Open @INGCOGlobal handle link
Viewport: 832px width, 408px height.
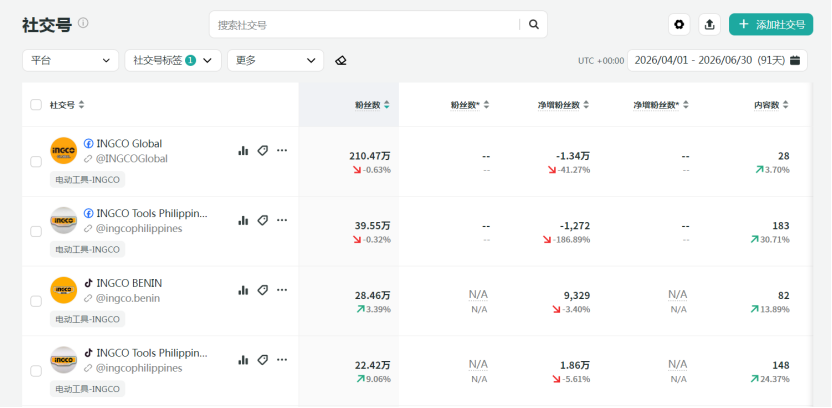[x=132, y=159]
